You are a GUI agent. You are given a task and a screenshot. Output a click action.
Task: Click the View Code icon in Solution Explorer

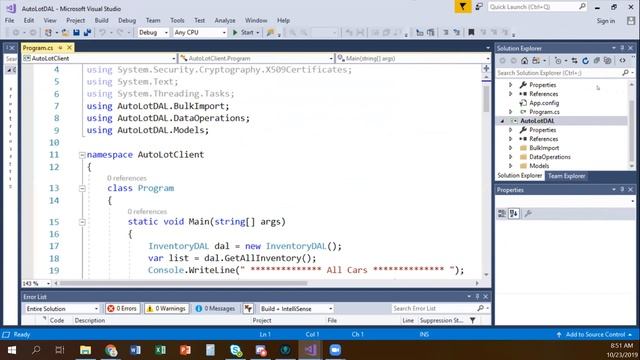pyautogui.click(x=622, y=60)
